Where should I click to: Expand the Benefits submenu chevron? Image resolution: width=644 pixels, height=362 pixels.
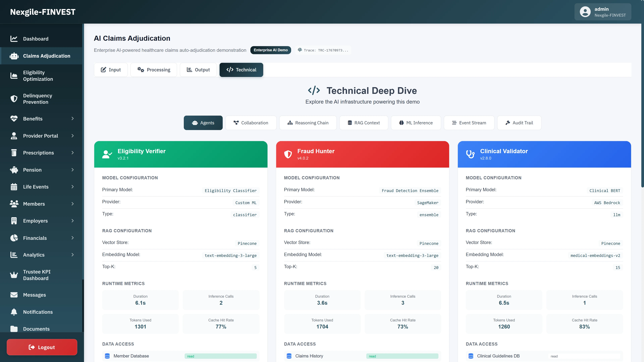(x=72, y=119)
